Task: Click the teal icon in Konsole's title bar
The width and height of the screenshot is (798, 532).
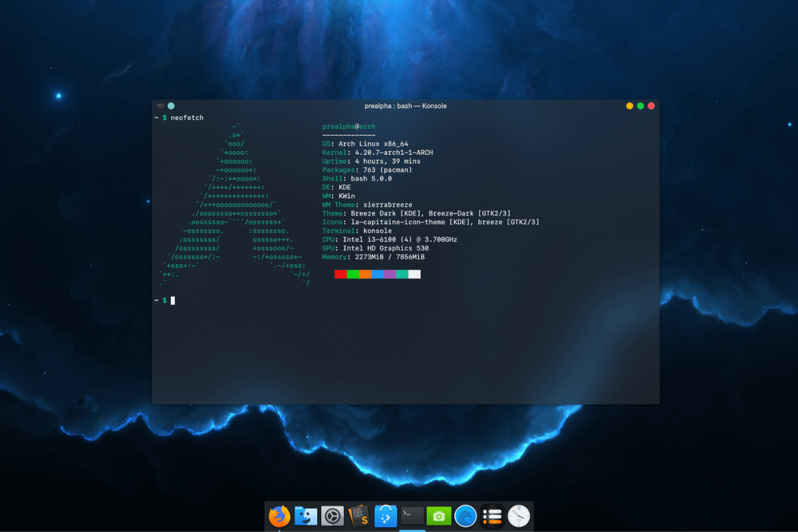Action: pos(171,105)
